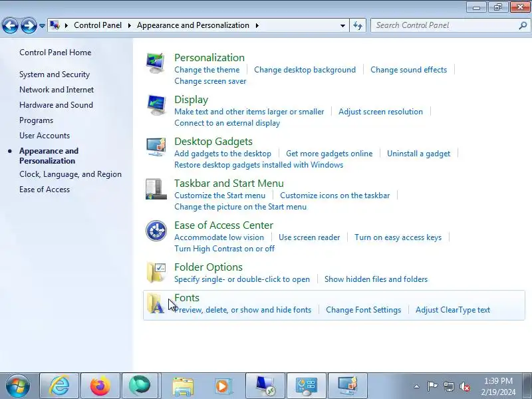Screen dimensions: 532x399
Task: Open Hardware and Sound category
Action: (x=56, y=105)
